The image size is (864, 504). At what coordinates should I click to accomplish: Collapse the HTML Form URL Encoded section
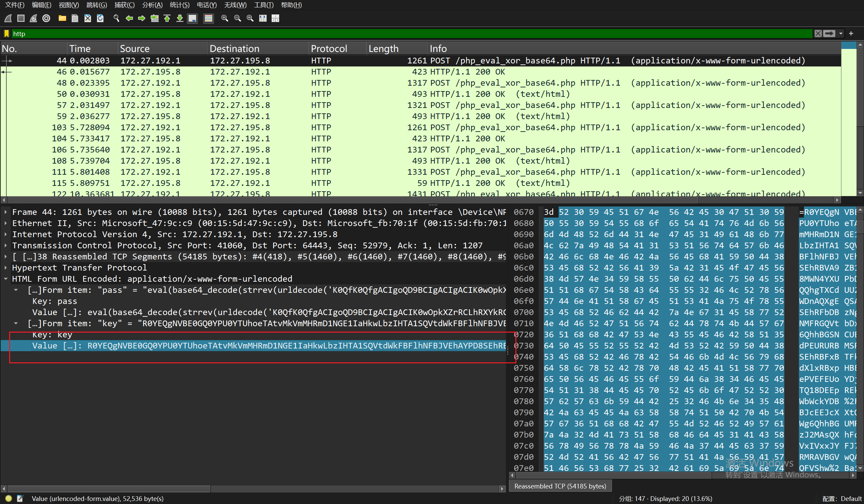6,279
